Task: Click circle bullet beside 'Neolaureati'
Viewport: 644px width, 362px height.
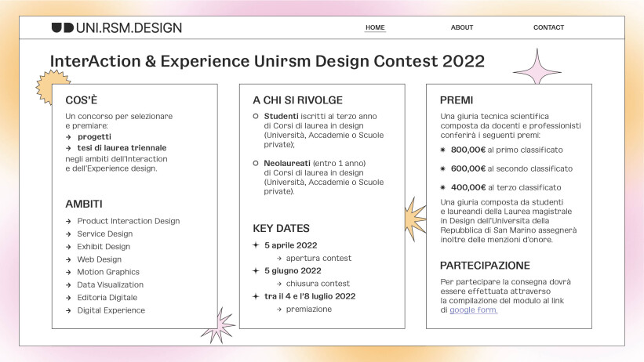Action: [x=256, y=163]
